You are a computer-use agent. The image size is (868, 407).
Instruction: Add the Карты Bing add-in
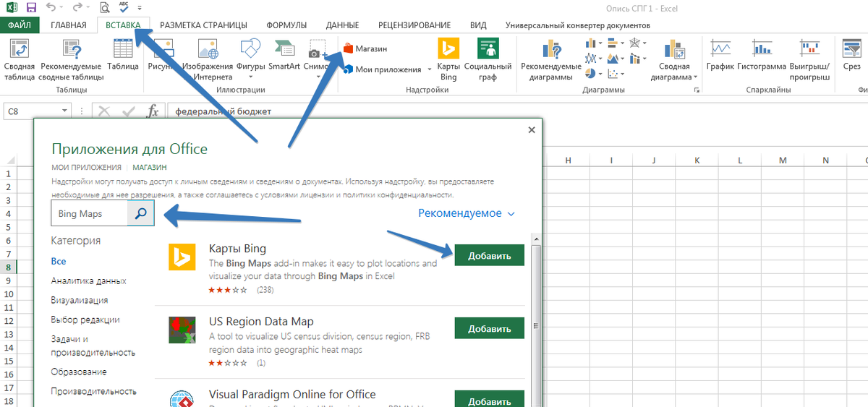490,255
